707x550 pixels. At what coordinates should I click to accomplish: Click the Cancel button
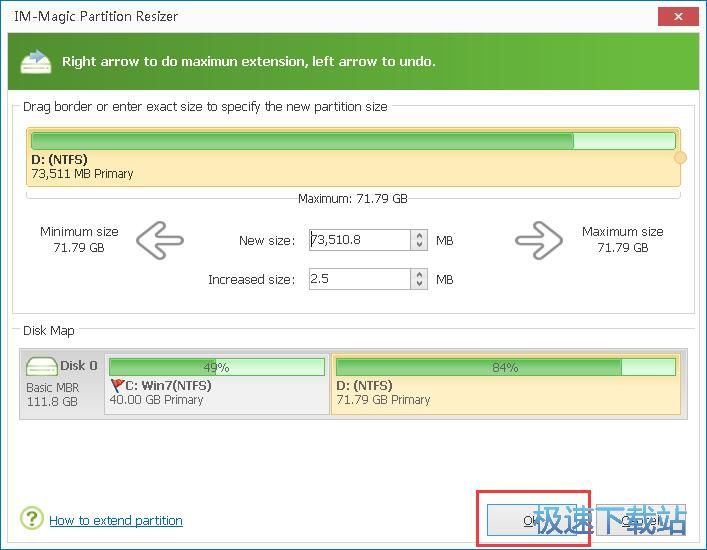[x=641, y=520]
